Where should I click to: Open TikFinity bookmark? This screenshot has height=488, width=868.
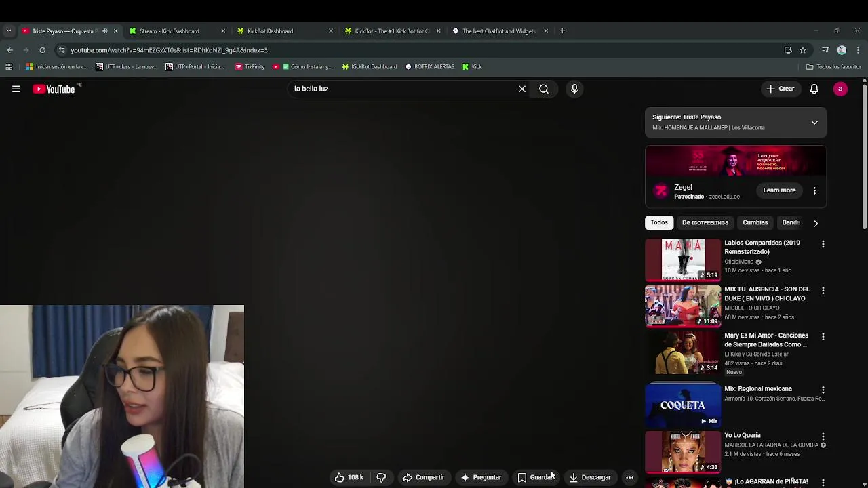[x=250, y=66]
